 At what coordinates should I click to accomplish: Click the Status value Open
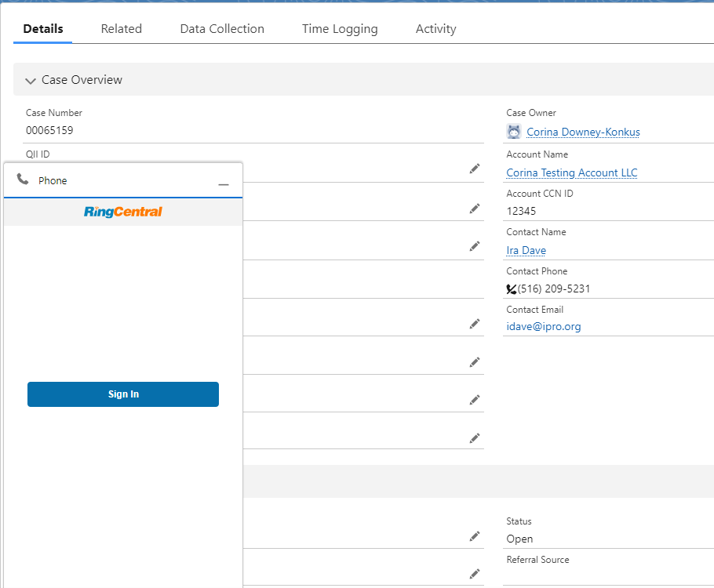pos(519,539)
